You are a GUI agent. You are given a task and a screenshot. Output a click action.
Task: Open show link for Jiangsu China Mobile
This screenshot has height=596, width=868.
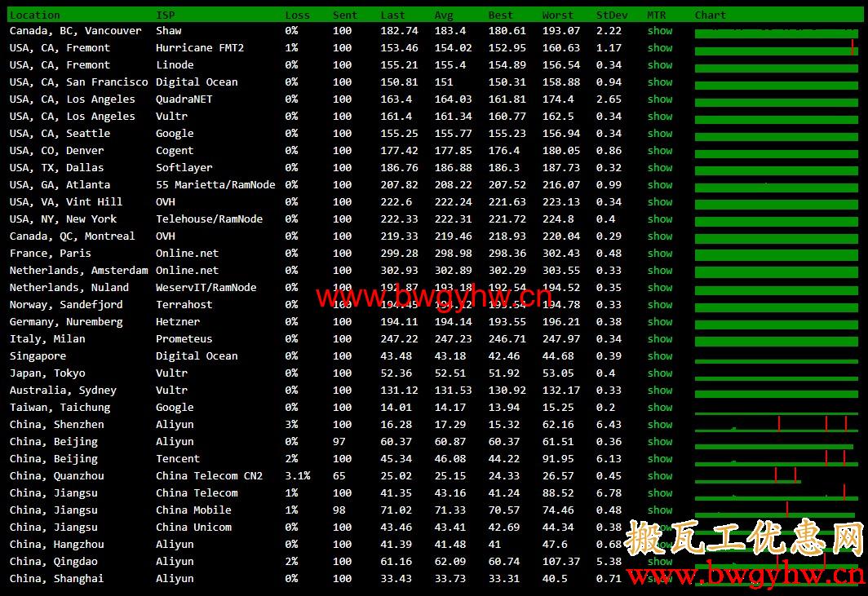pyautogui.click(x=660, y=510)
